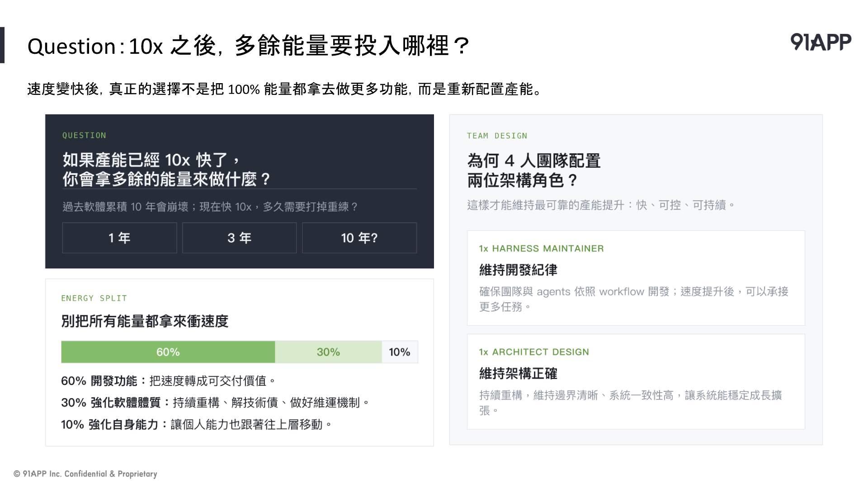
Task: Select the 1 年 option box
Action: [119, 238]
